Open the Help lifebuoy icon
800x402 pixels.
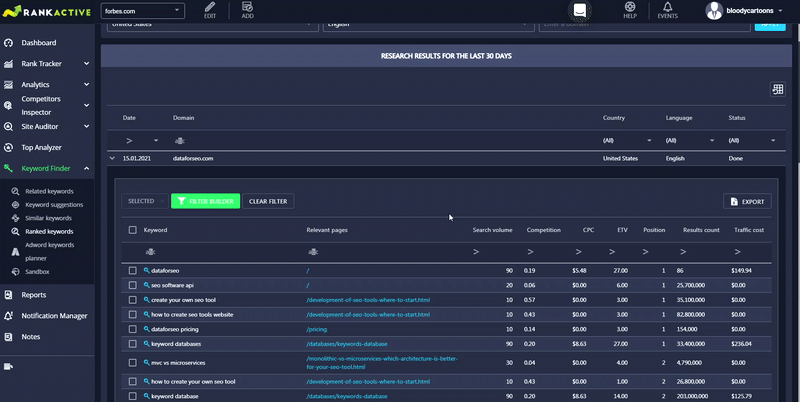(x=630, y=7)
